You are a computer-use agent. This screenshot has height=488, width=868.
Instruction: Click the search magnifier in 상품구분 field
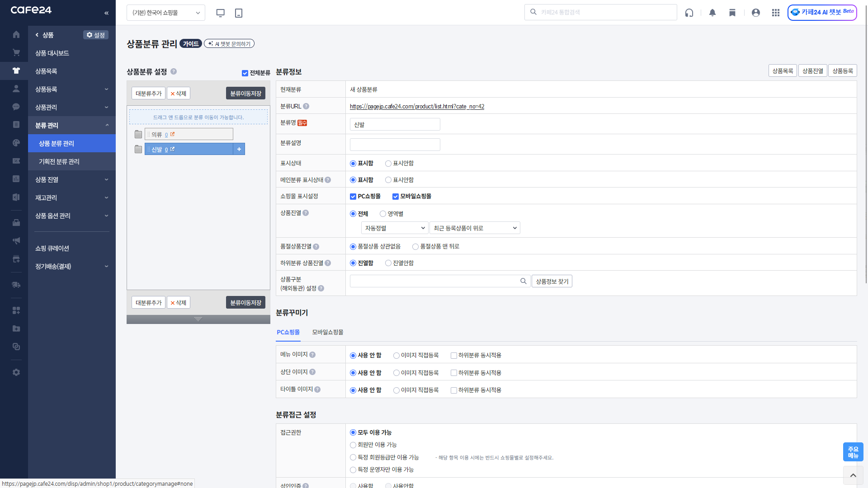523,281
